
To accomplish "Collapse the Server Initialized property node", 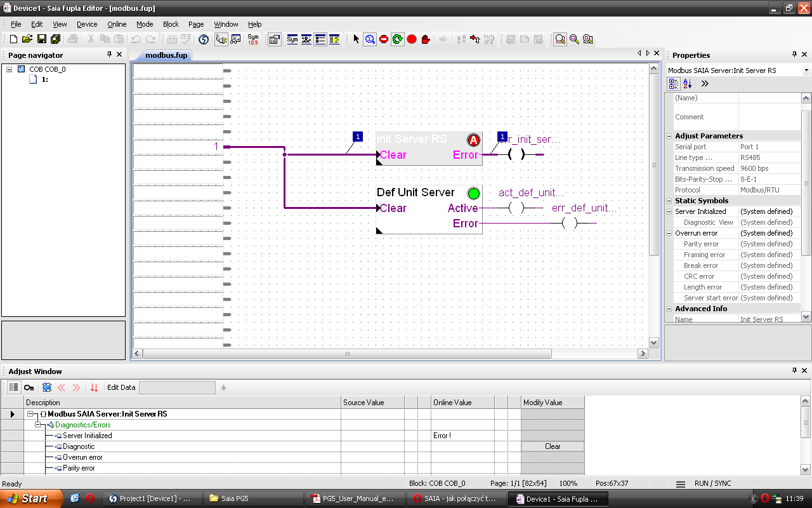I will (x=669, y=211).
